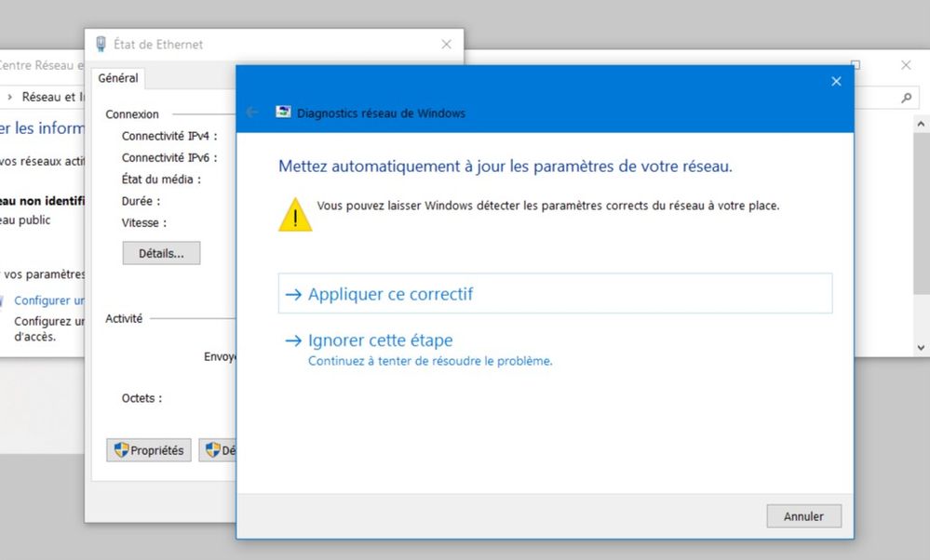
Task: Click the back arrow in diagnostics wizard
Action: 252,112
